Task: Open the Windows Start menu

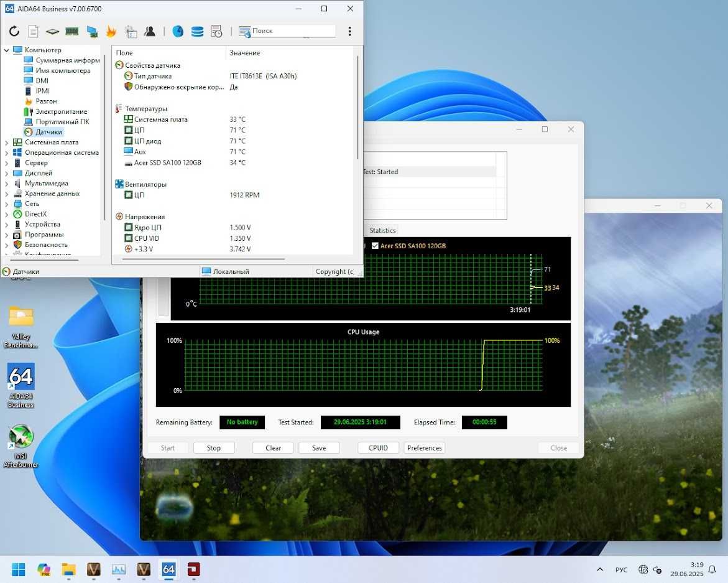Action: click(19, 569)
